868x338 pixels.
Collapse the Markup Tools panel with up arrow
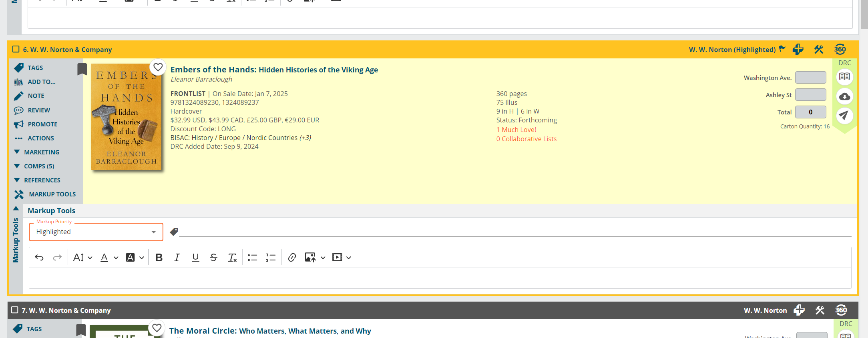tap(16, 208)
